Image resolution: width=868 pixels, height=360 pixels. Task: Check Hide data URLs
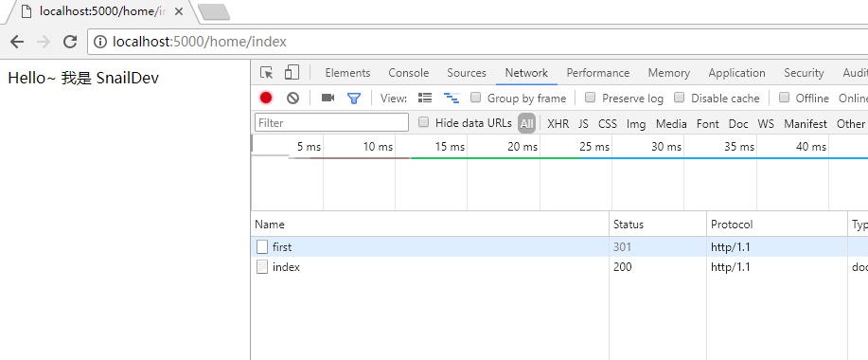423,122
